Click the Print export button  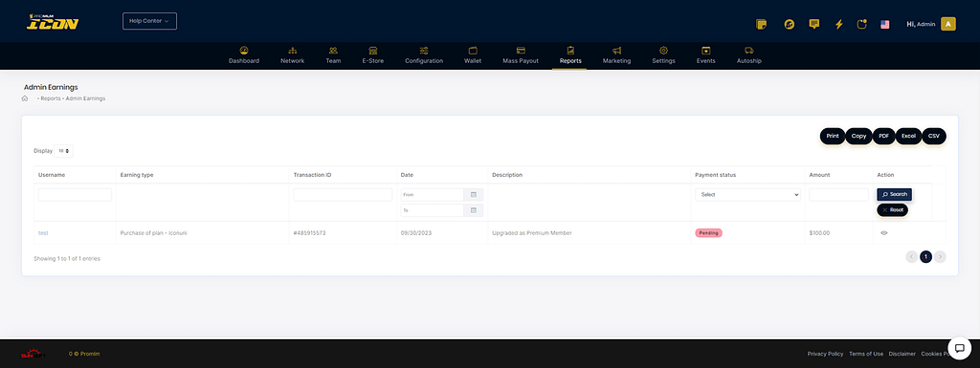pos(833,136)
